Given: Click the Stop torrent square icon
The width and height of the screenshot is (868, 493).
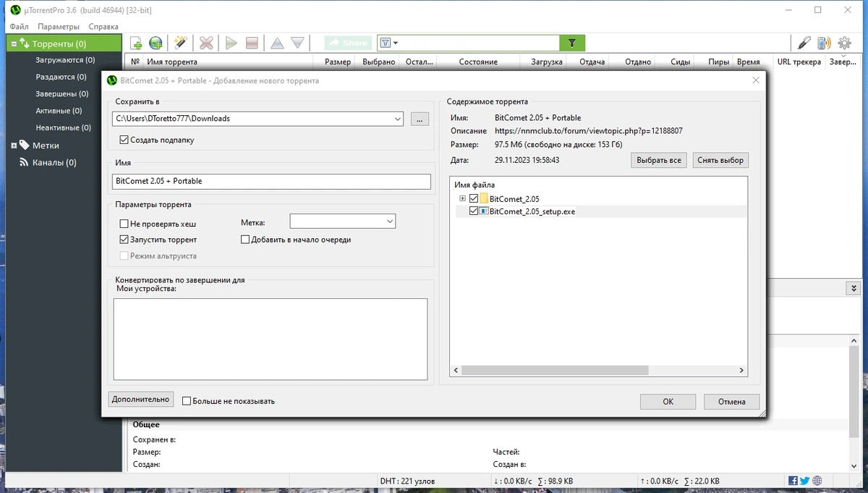Looking at the screenshot, I should point(252,43).
